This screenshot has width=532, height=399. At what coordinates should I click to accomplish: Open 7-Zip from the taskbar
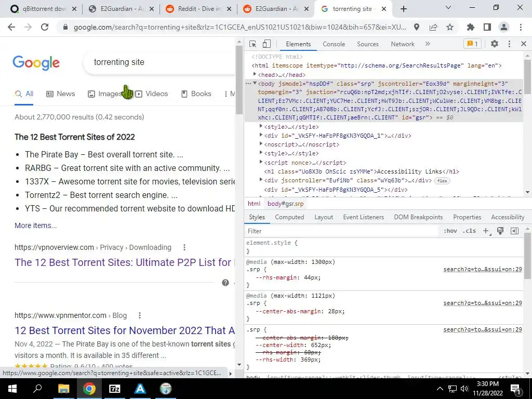115,389
